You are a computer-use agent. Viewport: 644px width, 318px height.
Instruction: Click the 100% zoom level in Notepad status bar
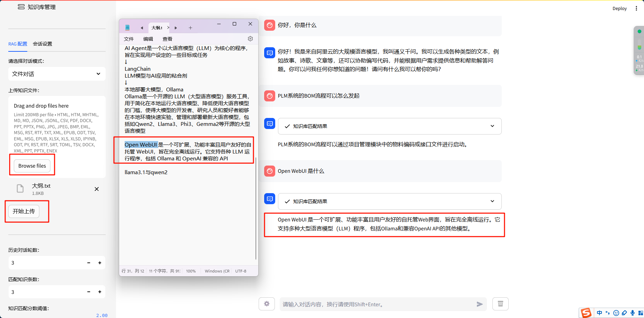click(x=191, y=271)
